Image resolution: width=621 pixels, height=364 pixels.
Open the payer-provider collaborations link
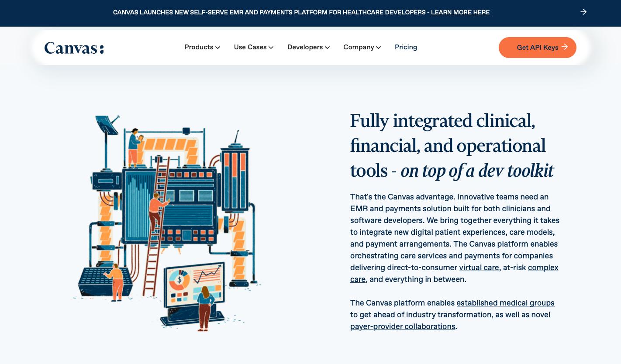403,326
